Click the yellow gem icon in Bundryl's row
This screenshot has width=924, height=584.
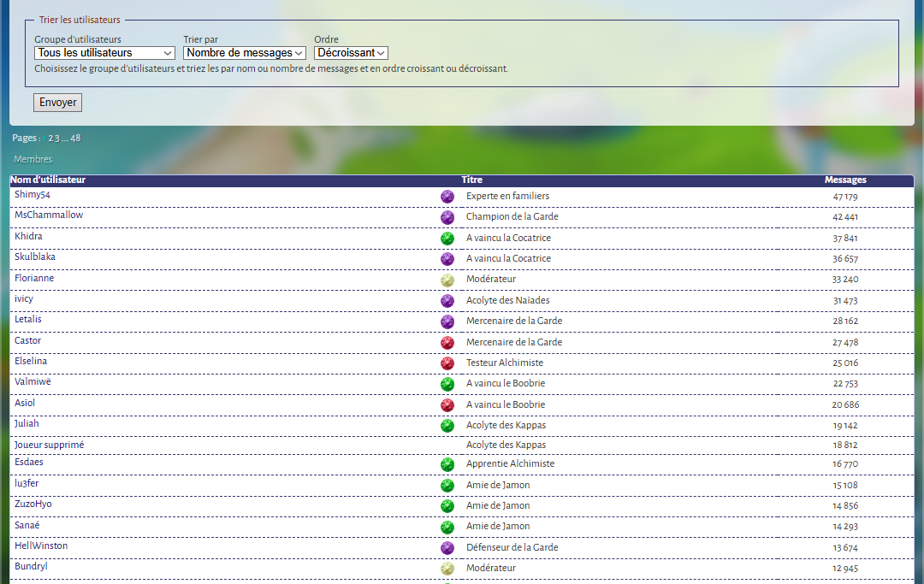coord(447,569)
